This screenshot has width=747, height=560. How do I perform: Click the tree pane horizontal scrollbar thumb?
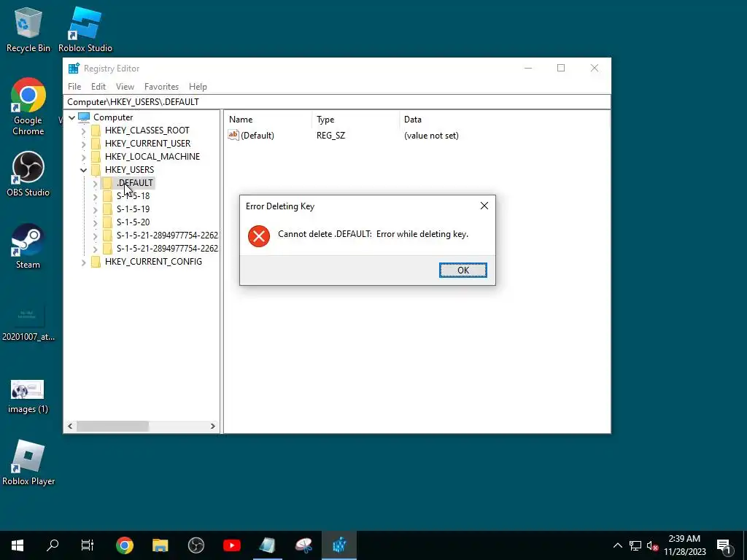(113, 426)
